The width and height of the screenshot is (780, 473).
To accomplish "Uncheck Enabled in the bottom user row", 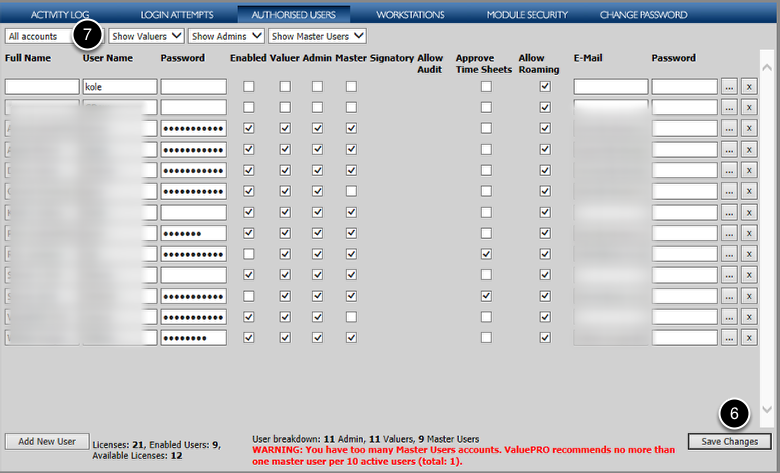I will click(249, 338).
